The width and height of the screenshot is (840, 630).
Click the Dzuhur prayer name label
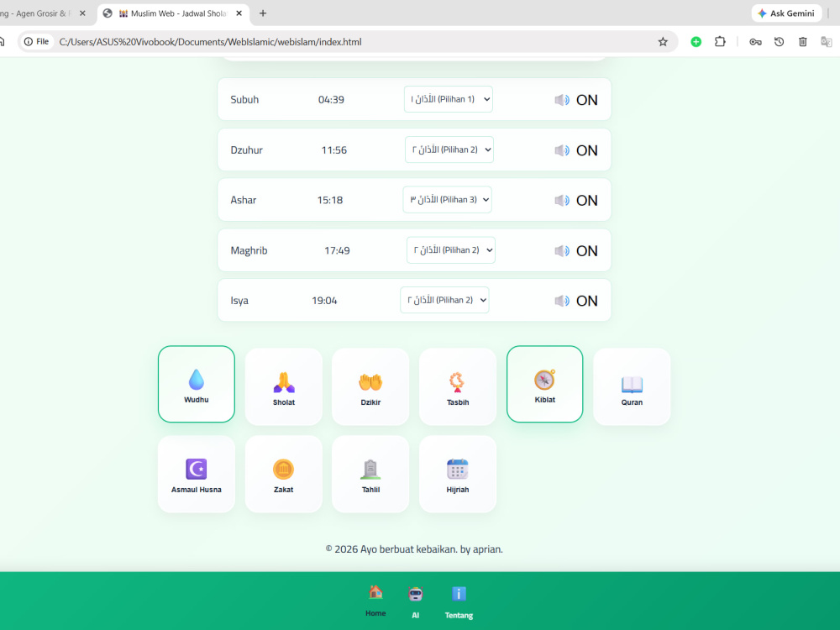246,150
